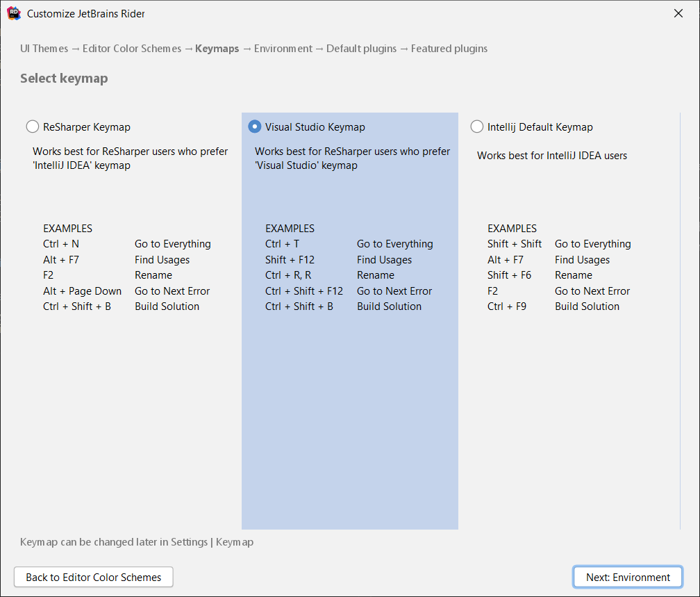Viewport: 700px width, 597px height.
Task: Close the Customize JetBrains Rider dialog
Action: [678, 13]
